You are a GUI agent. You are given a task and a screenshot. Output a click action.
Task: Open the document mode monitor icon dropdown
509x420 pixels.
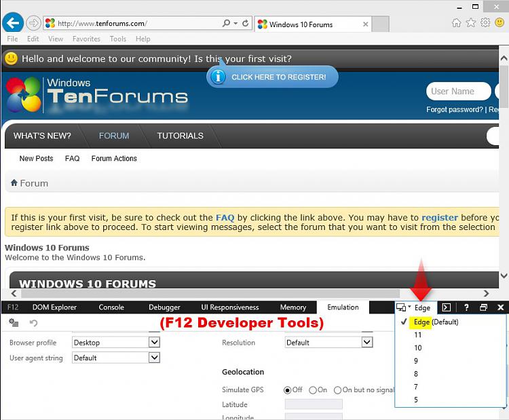404,307
